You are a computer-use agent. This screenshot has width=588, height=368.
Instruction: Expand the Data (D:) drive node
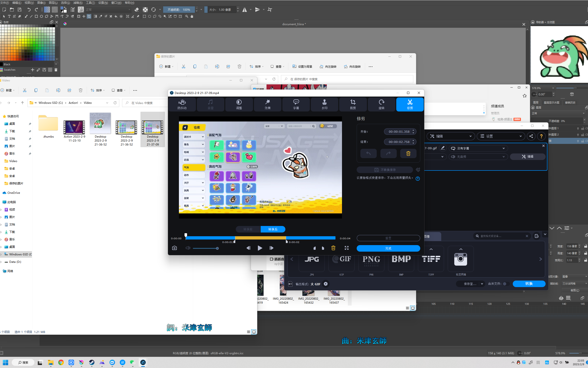[x=1, y=262]
